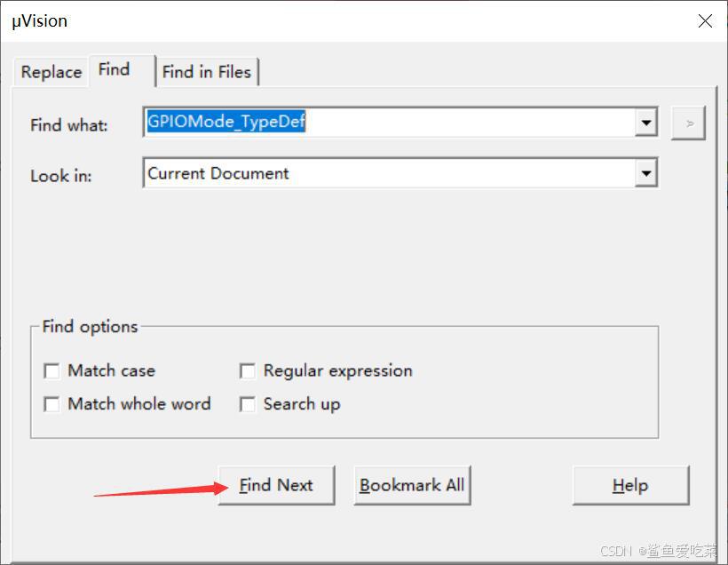This screenshot has width=728, height=565.
Task: Switch to the Replace tab
Action: (x=51, y=72)
